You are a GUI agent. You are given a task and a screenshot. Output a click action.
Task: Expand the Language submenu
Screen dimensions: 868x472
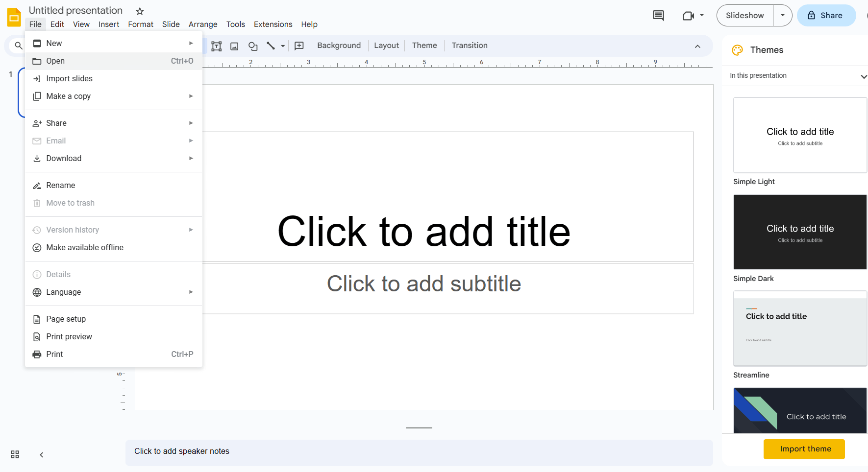[114, 292]
